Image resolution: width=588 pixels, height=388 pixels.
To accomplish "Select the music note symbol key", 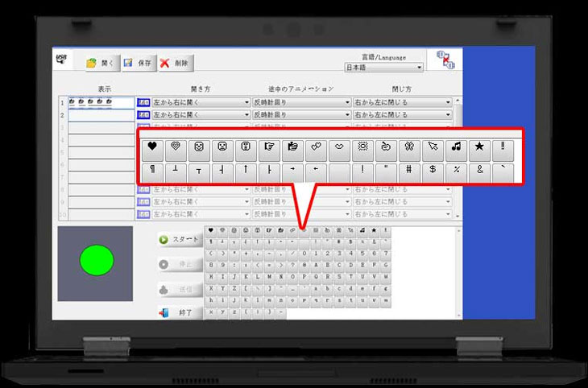I will [457, 147].
